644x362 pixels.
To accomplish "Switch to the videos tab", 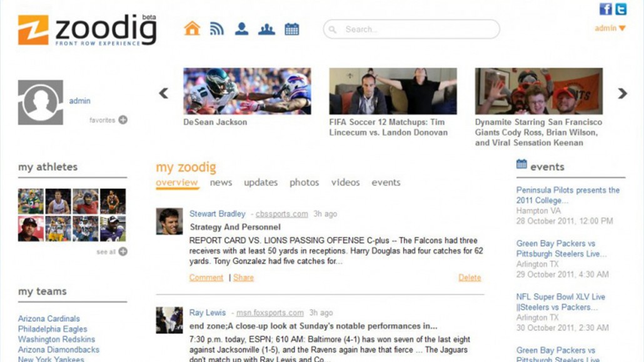I will [345, 183].
